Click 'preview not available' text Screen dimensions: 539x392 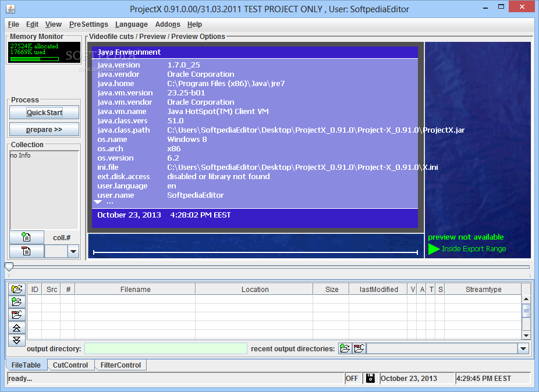(466, 237)
